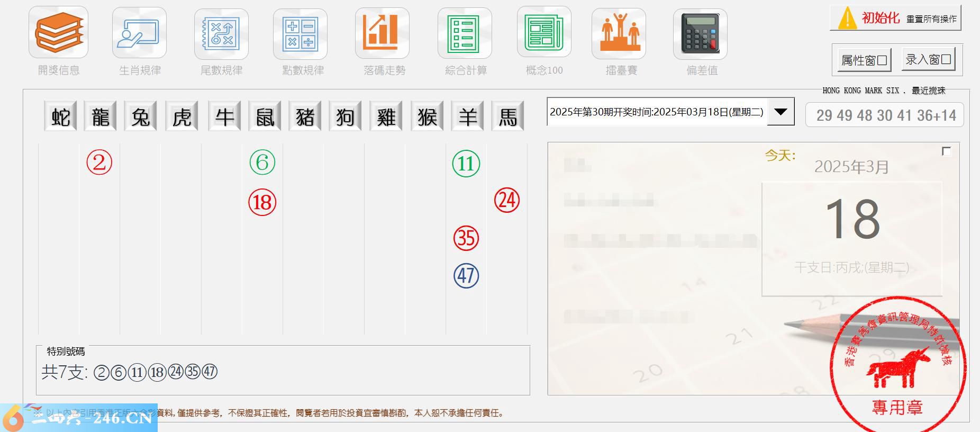Image resolution: width=980 pixels, height=432 pixels.
Task: Toggle the checkbox in calendar panel corner
Action: coord(947,151)
